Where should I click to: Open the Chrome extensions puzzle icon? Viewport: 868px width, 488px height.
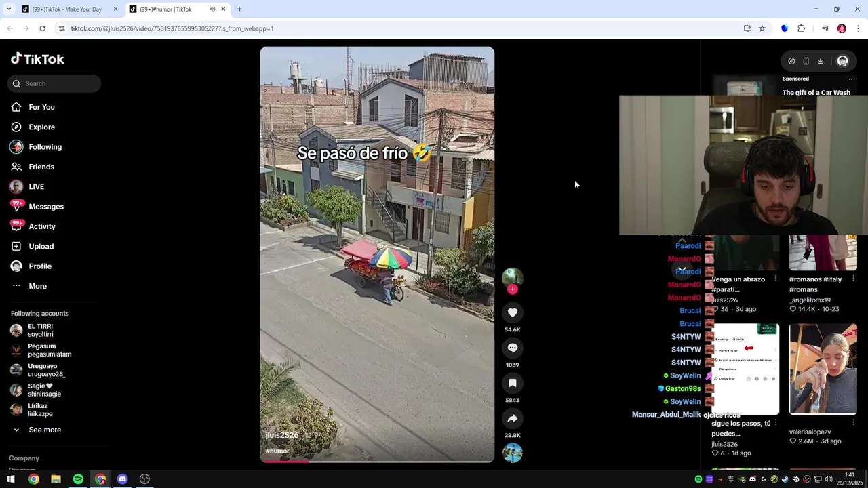[x=802, y=28]
